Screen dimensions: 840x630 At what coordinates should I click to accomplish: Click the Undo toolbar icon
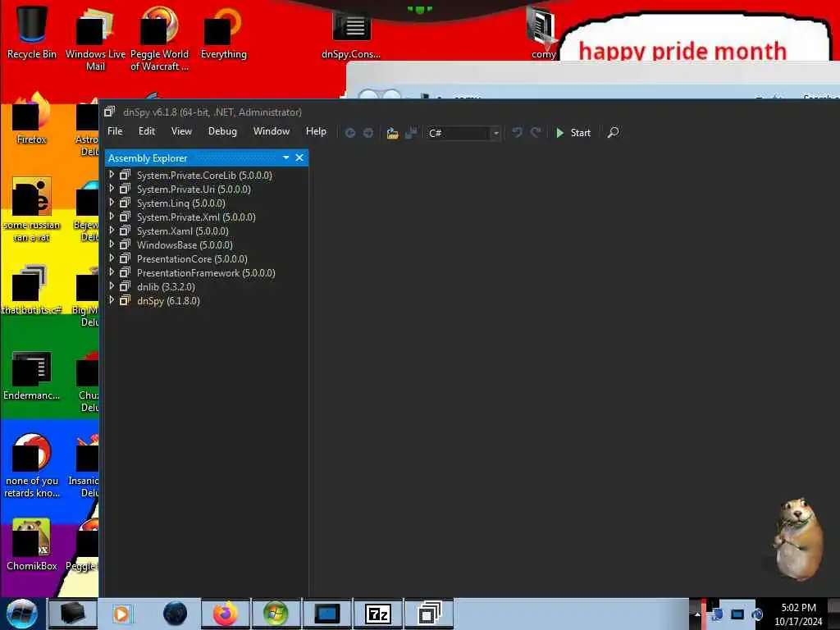[x=517, y=132]
